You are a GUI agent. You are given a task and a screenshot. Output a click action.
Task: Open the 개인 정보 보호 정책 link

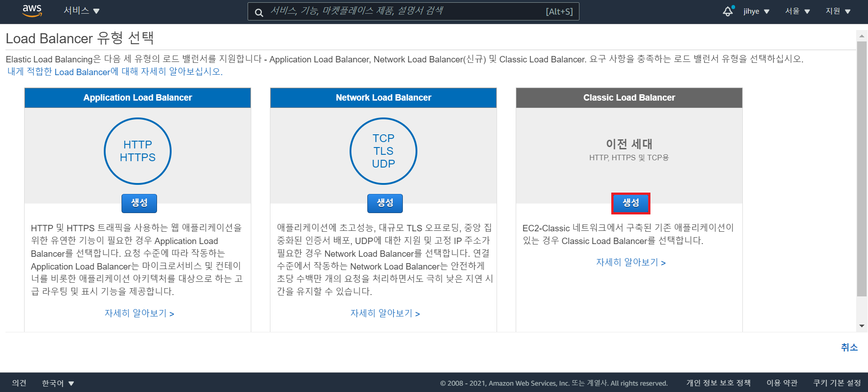point(718,383)
